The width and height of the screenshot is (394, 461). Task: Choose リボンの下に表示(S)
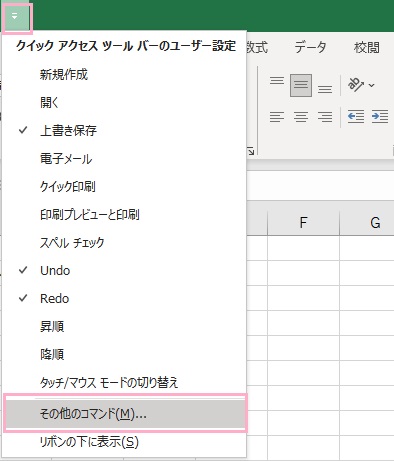click(x=124, y=442)
